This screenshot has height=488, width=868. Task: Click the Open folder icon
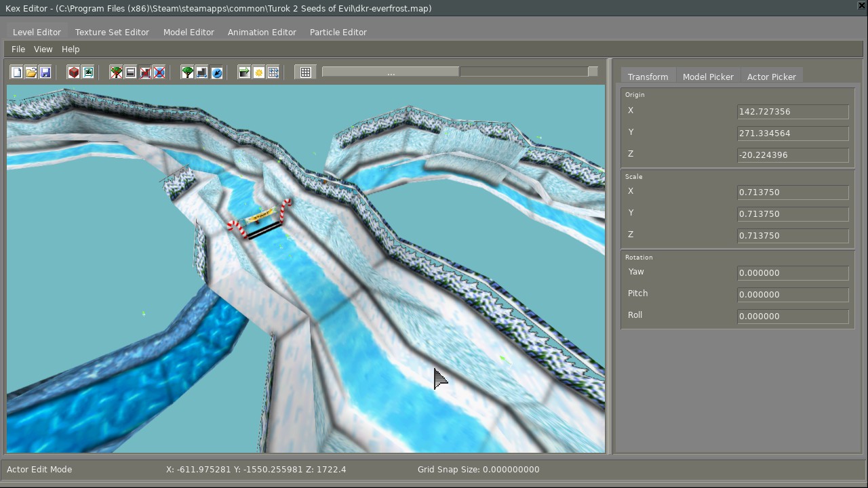[31, 73]
